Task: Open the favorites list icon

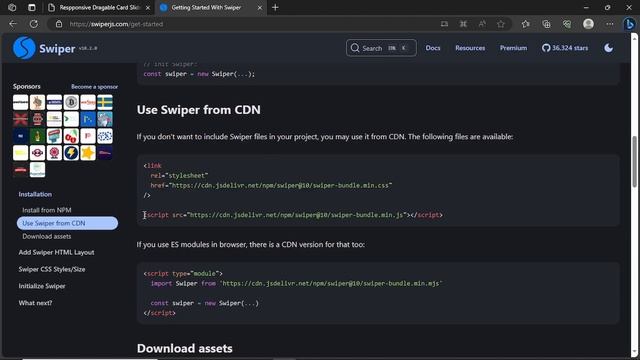Action: [x=526, y=24]
